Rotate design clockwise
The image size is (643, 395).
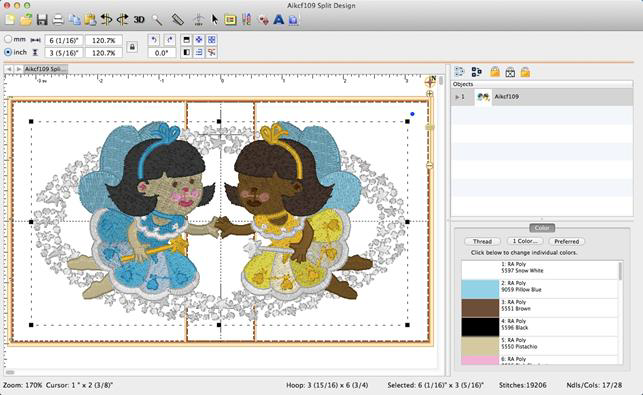[x=169, y=40]
